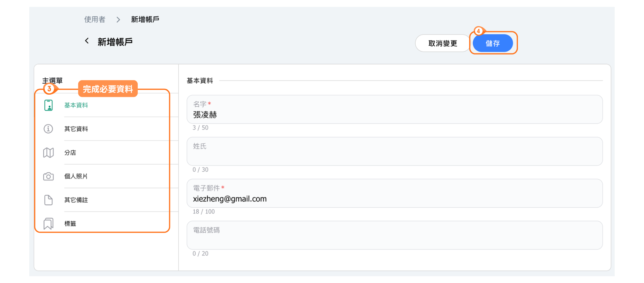The height and width of the screenshot is (283, 644).
Task: Click the personal photo camera icon
Action: pyautogui.click(x=48, y=176)
